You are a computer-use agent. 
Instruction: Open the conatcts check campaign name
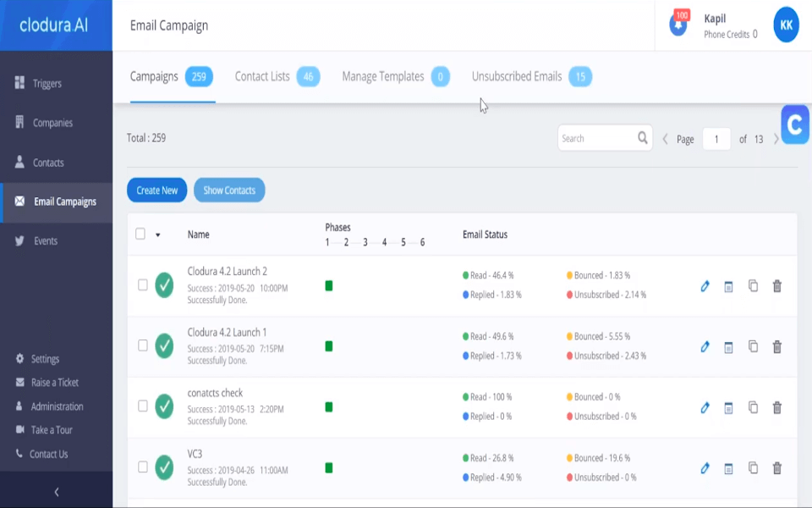click(215, 393)
